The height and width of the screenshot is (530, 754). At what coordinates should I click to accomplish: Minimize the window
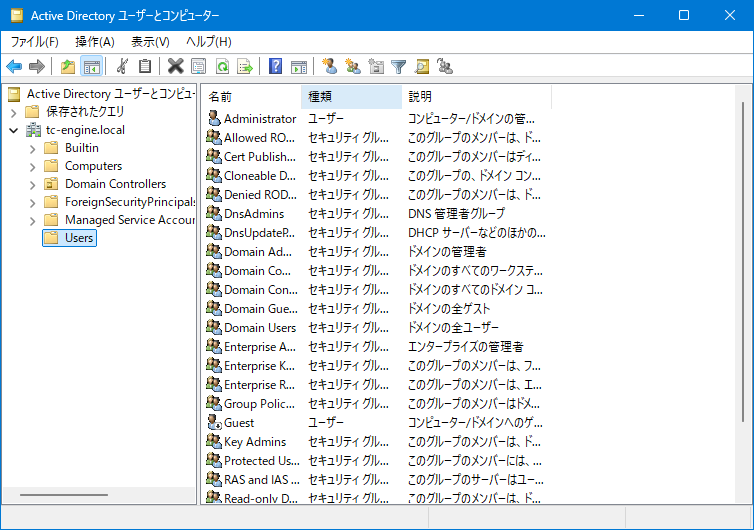639,15
